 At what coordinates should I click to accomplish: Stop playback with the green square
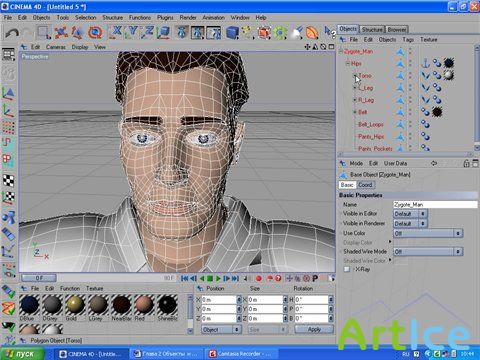(x=210, y=278)
